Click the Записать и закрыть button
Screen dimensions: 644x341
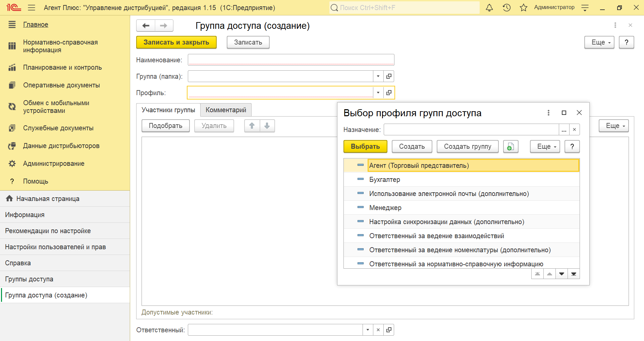point(176,42)
